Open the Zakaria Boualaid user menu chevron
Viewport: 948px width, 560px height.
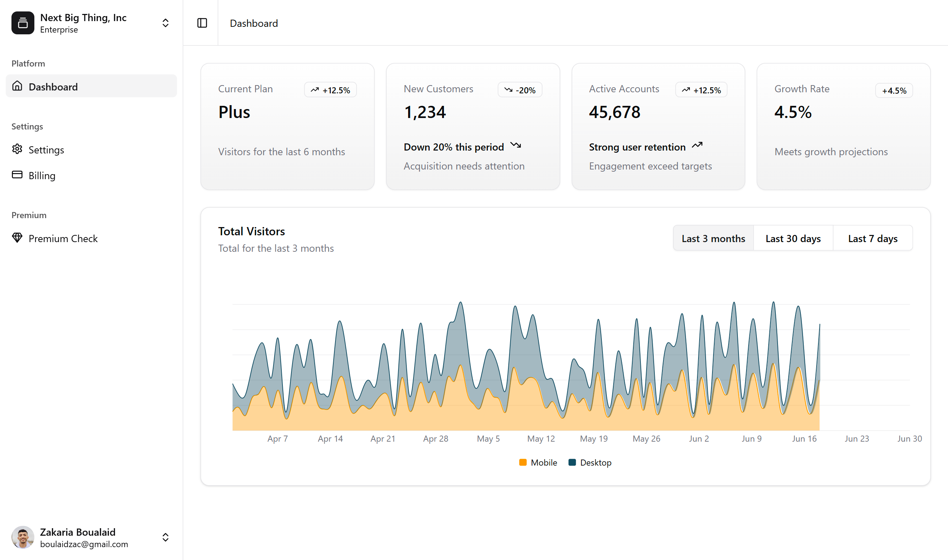pos(165,537)
